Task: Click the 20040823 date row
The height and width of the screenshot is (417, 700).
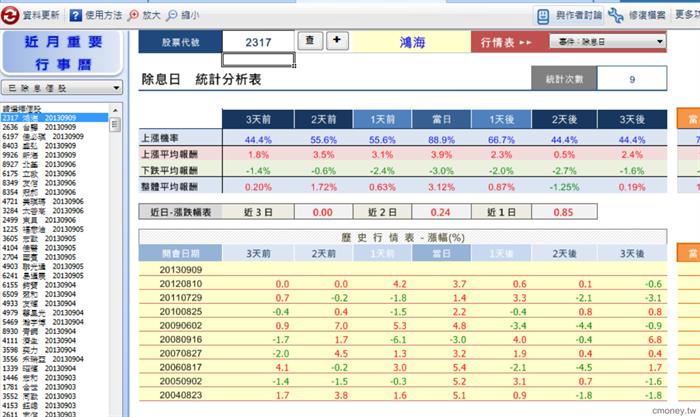Action: [x=403, y=395]
